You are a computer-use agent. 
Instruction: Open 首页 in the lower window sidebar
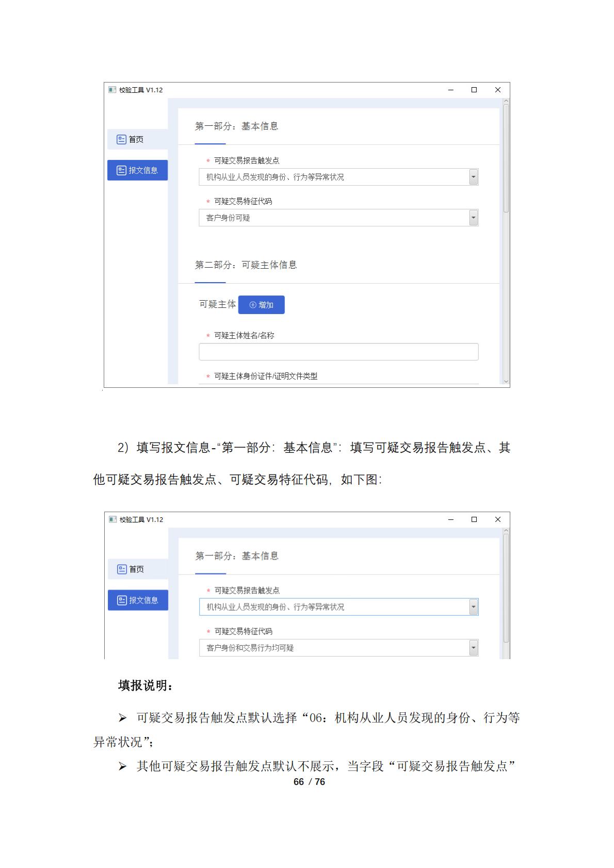[x=138, y=569]
